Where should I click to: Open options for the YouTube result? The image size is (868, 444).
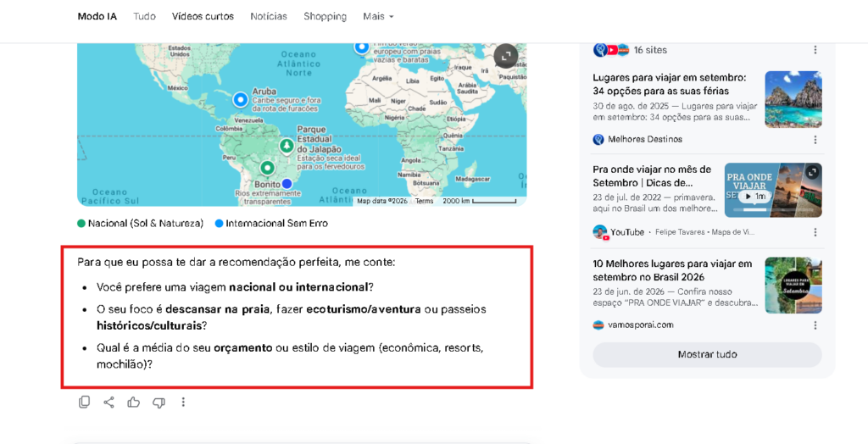coord(815,232)
